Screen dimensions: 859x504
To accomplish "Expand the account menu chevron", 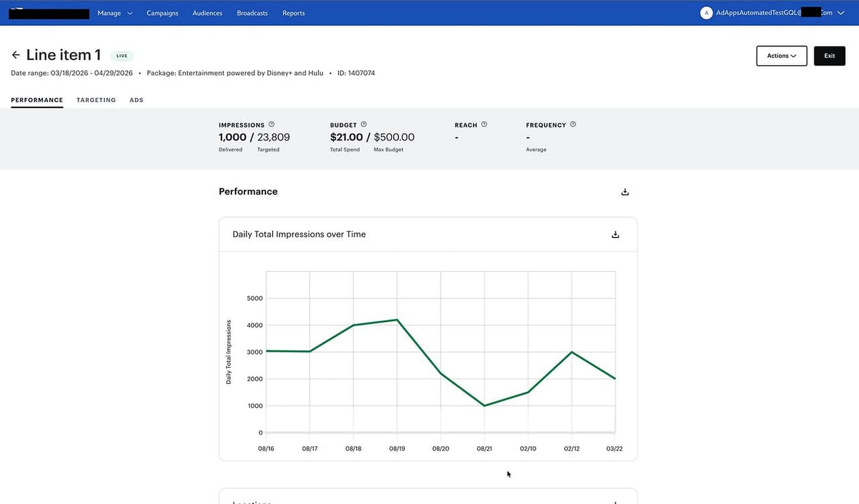I will pos(841,13).
